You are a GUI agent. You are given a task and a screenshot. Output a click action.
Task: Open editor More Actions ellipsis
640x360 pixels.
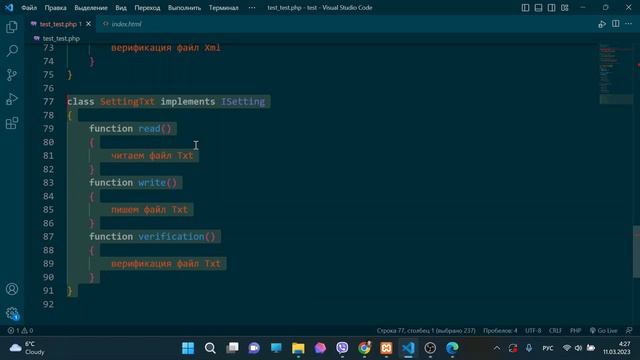point(629,24)
